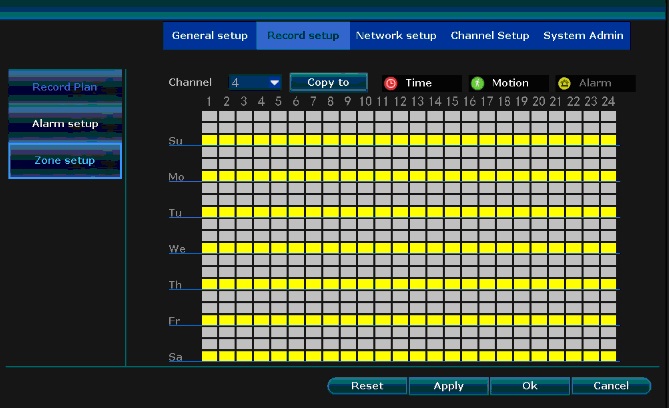Open the Channel dropdown arrow

click(x=274, y=83)
